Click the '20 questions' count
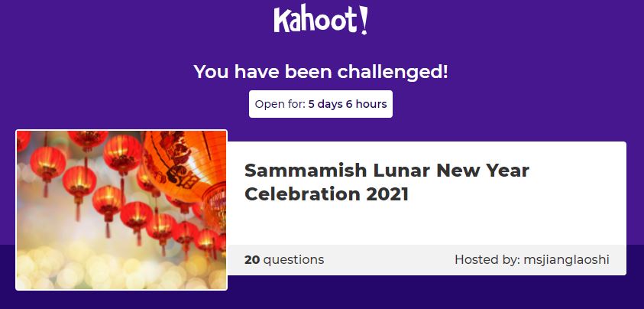The image size is (644, 309). 284,259
